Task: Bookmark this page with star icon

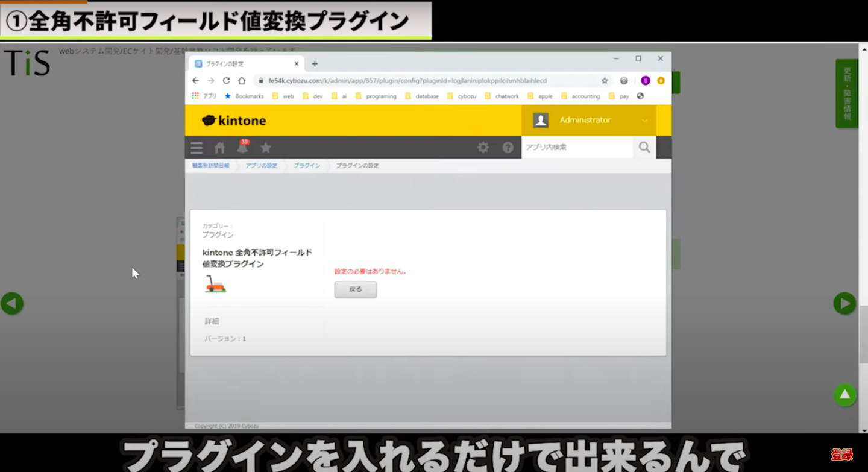Action: (605, 81)
